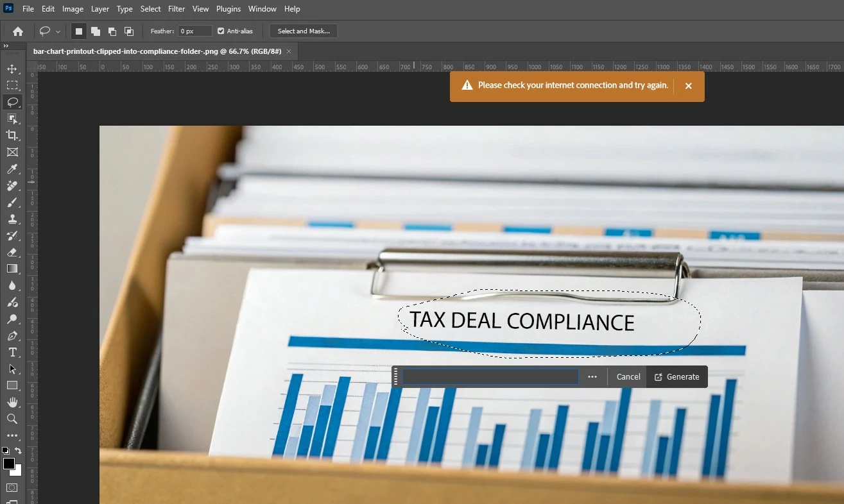Open the Edit menu
This screenshot has height=504, width=844.
[48, 9]
